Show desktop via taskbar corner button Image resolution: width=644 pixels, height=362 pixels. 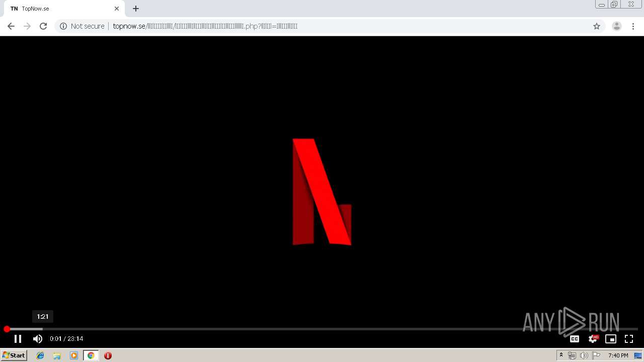tap(638, 355)
